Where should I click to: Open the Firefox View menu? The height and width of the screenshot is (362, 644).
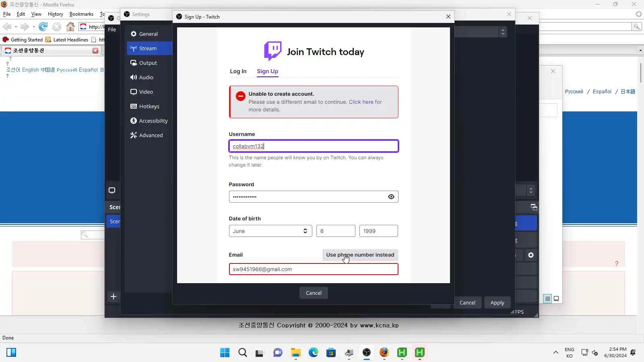[36, 14]
